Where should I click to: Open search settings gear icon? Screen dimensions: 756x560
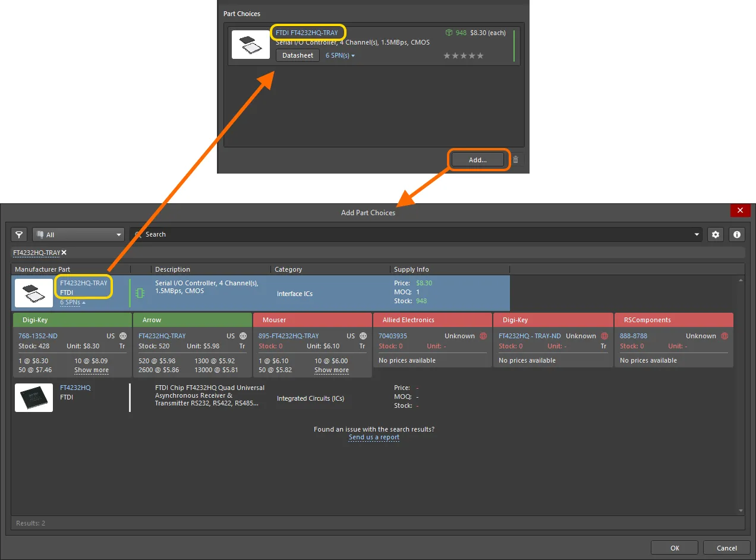tap(716, 234)
